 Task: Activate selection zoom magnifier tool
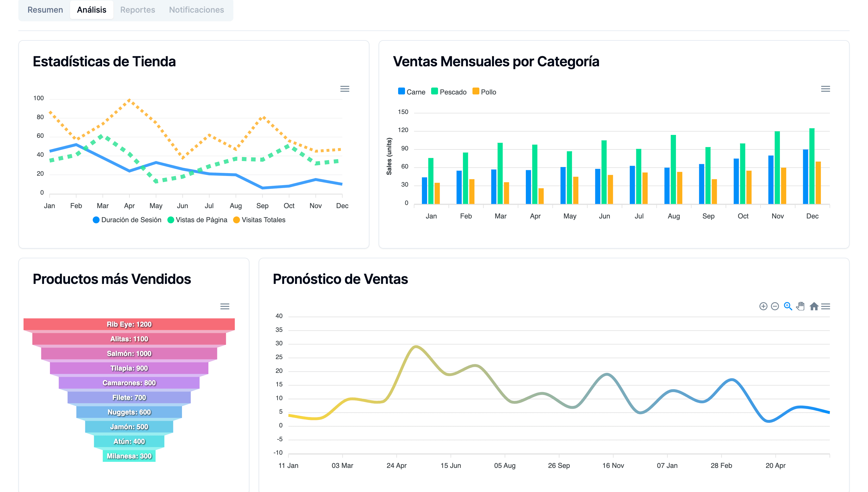pos(788,306)
